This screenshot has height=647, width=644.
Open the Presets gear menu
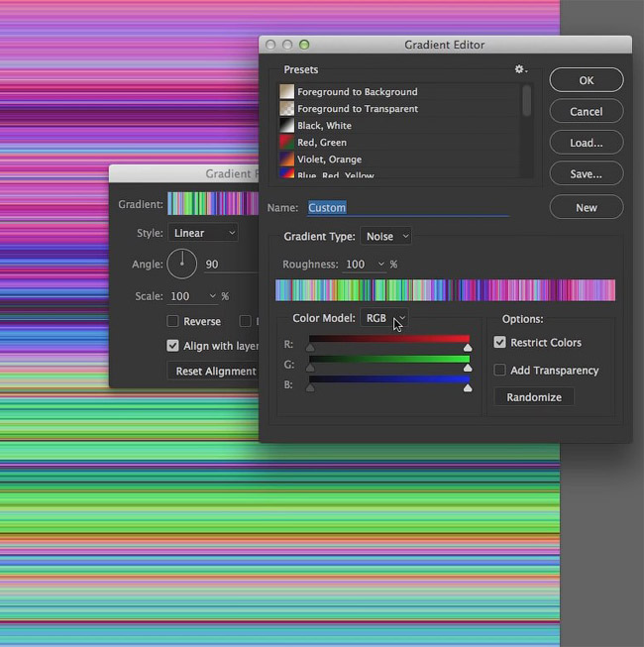pyautogui.click(x=520, y=69)
